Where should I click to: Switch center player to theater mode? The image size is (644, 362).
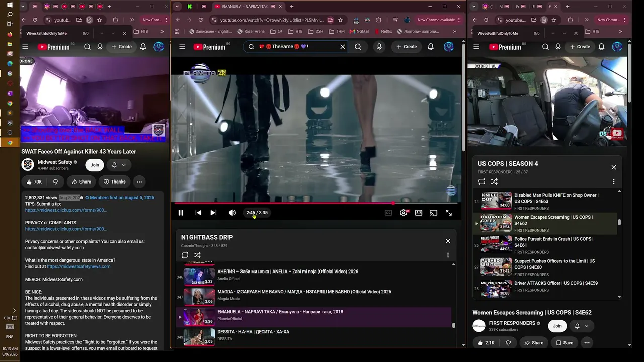click(x=419, y=213)
